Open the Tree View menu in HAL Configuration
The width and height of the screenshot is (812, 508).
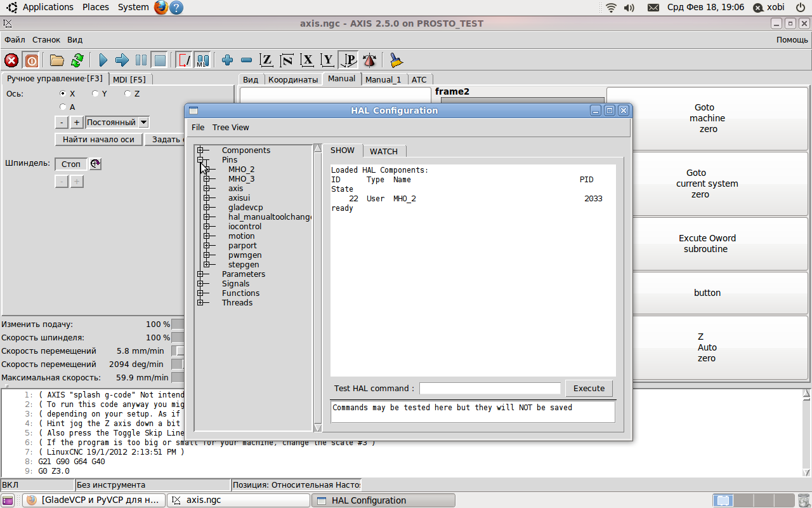[231, 128]
